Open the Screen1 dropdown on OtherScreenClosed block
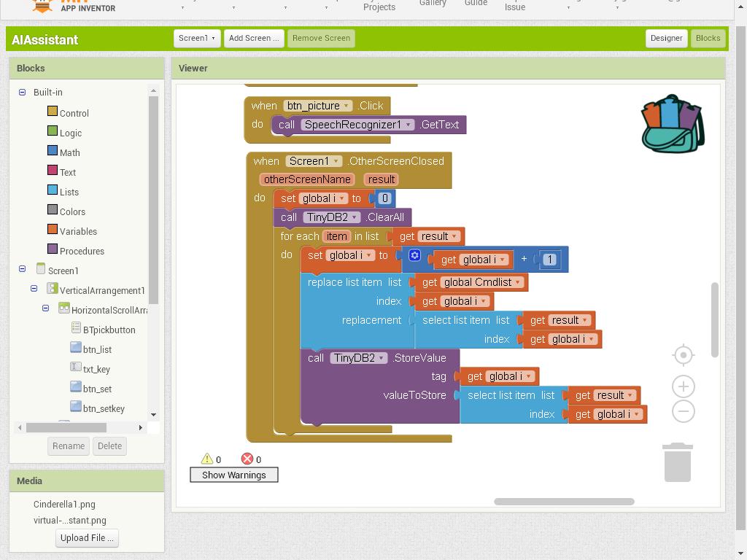 pyautogui.click(x=336, y=161)
